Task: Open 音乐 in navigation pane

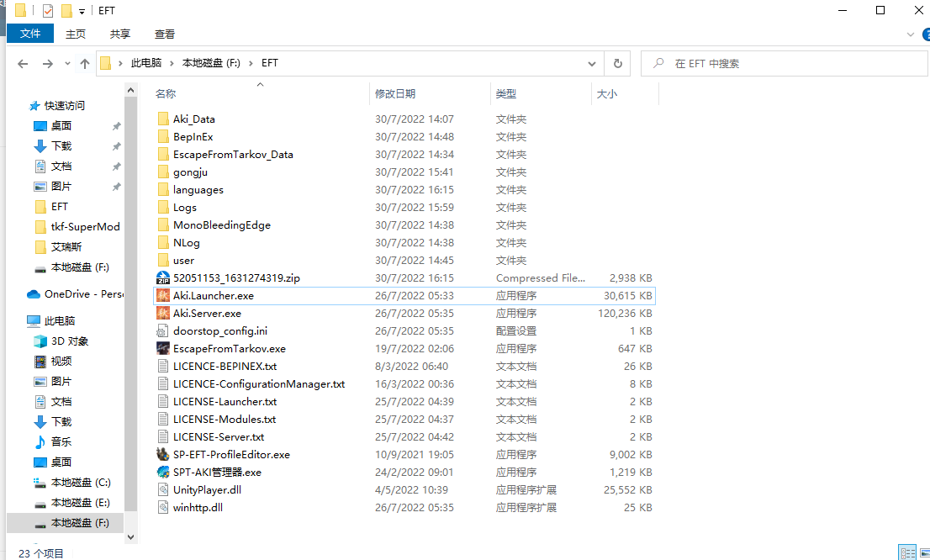Action: click(x=61, y=442)
